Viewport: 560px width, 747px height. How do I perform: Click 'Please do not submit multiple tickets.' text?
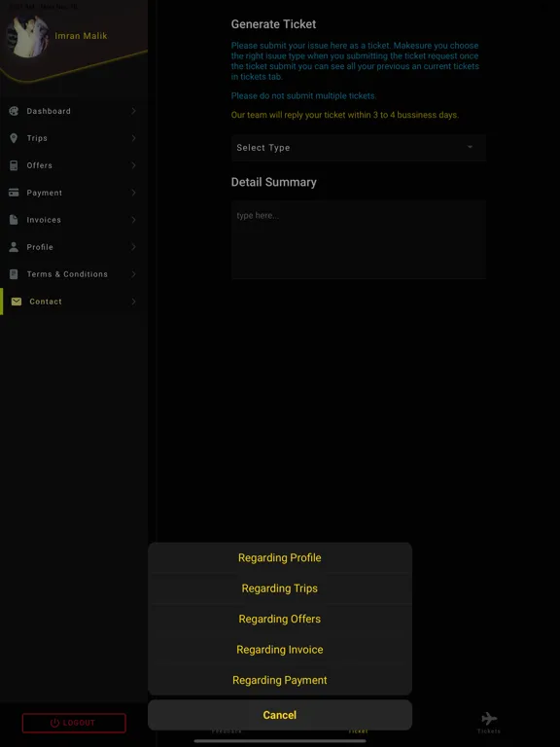pos(303,95)
